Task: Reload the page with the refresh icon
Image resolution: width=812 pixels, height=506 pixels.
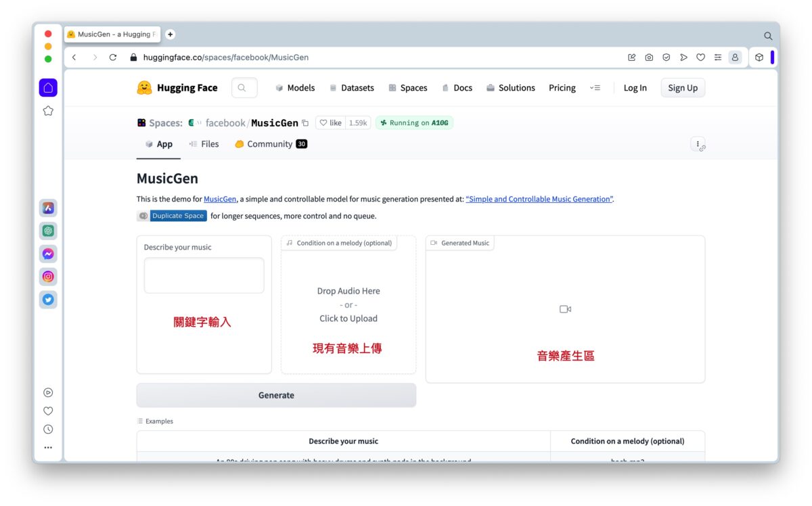Action: pos(113,57)
